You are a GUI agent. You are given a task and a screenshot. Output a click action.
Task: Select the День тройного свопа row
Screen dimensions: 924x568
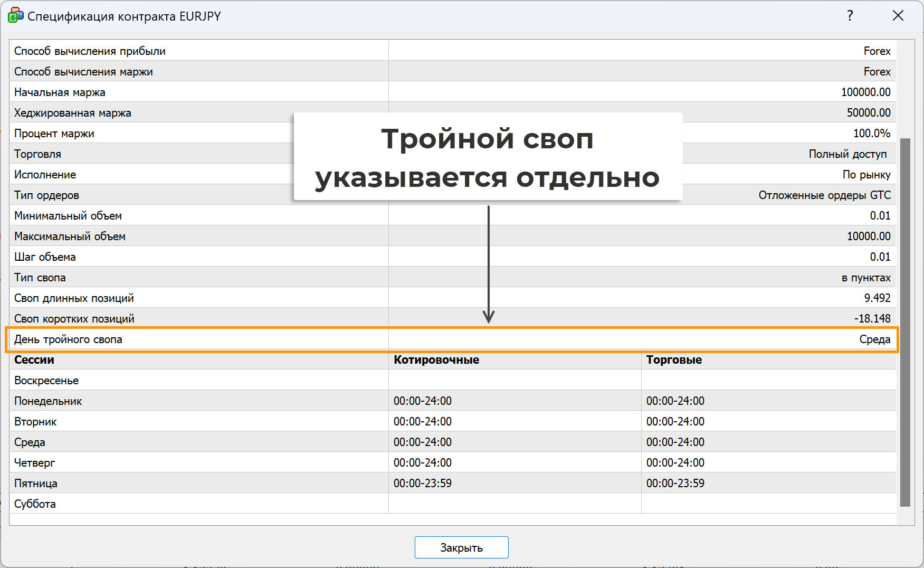68,339
